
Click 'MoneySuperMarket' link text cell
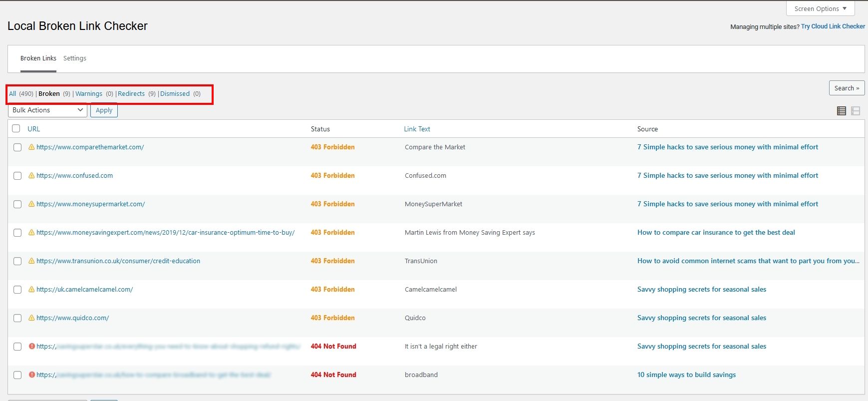click(x=433, y=204)
